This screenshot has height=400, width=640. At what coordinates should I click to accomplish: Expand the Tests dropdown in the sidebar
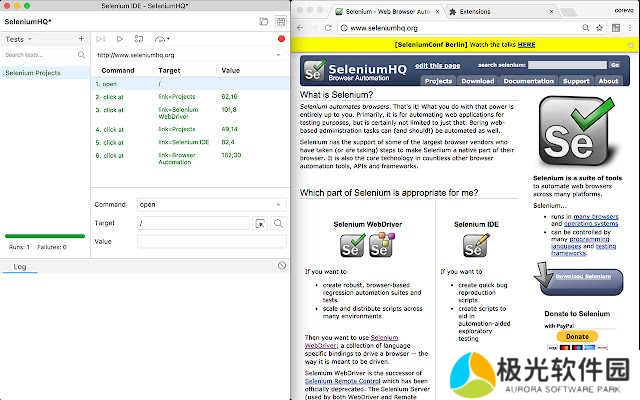18,39
